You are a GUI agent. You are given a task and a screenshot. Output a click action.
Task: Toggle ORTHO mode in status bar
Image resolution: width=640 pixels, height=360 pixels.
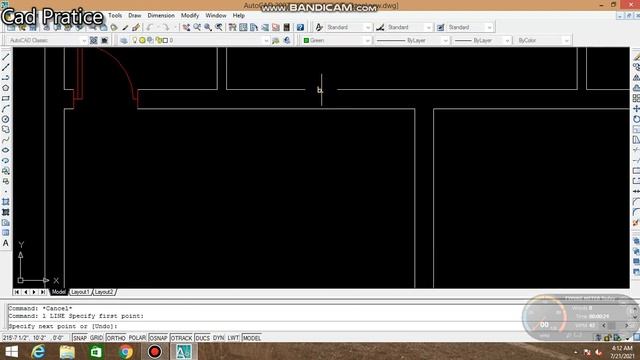tap(116, 338)
